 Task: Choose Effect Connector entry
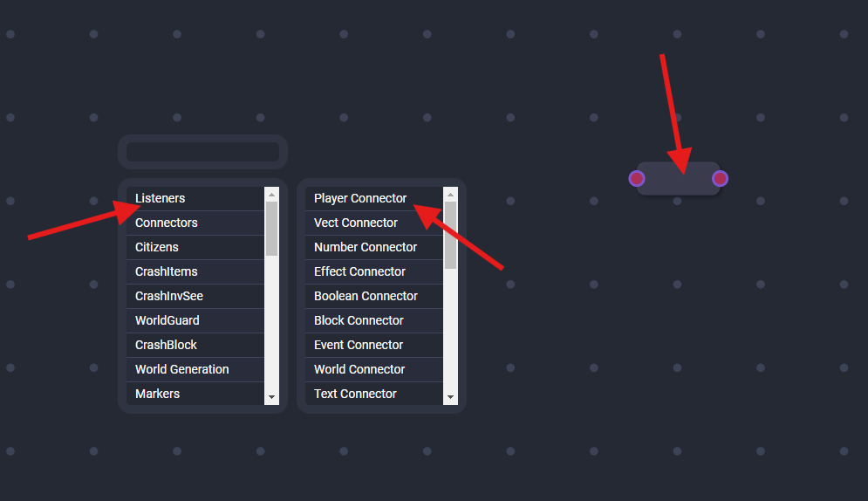[373, 271]
